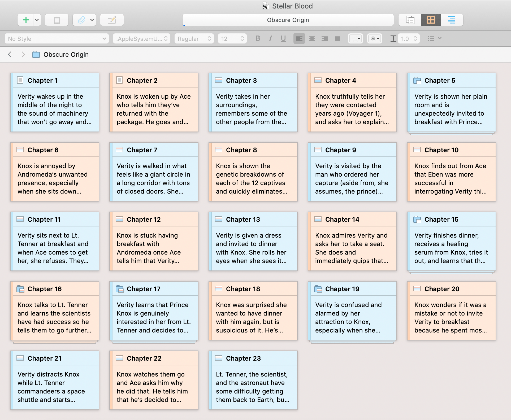The width and height of the screenshot is (511, 420).
Task: Open the No Style dropdown
Action: pyautogui.click(x=57, y=39)
